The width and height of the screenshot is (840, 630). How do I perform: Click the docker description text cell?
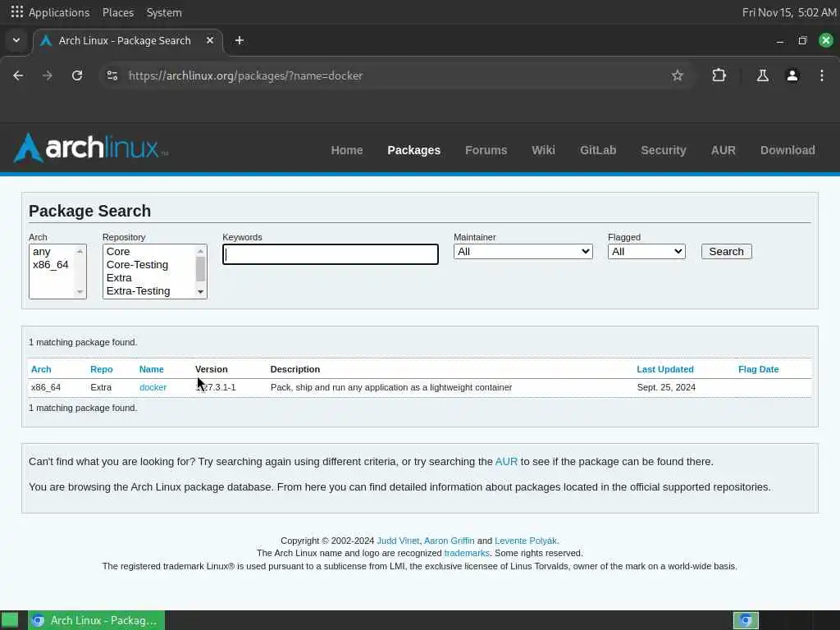tap(391, 387)
